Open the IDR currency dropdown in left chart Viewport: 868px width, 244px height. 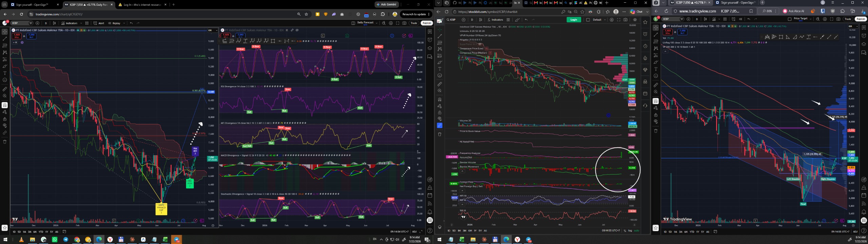tap(212, 30)
